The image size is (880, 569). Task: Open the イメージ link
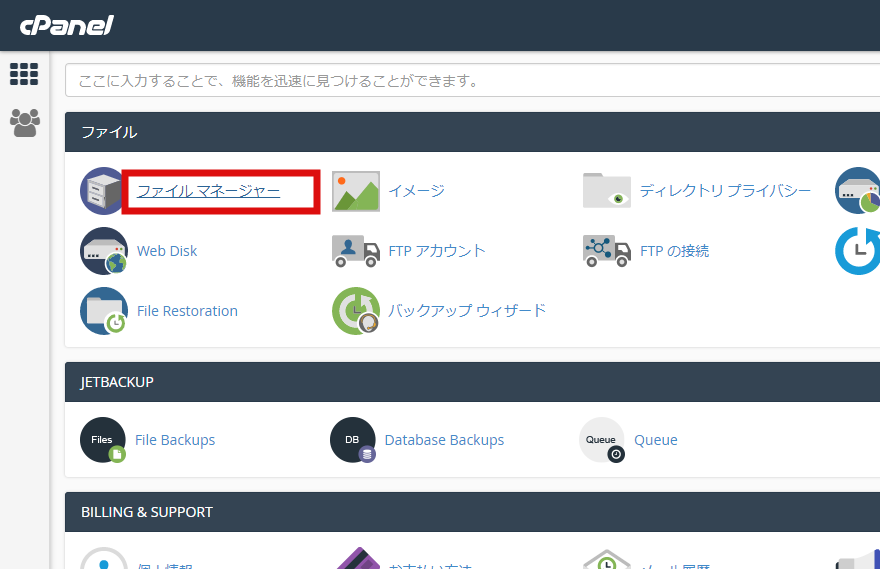click(x=416, y=191)
